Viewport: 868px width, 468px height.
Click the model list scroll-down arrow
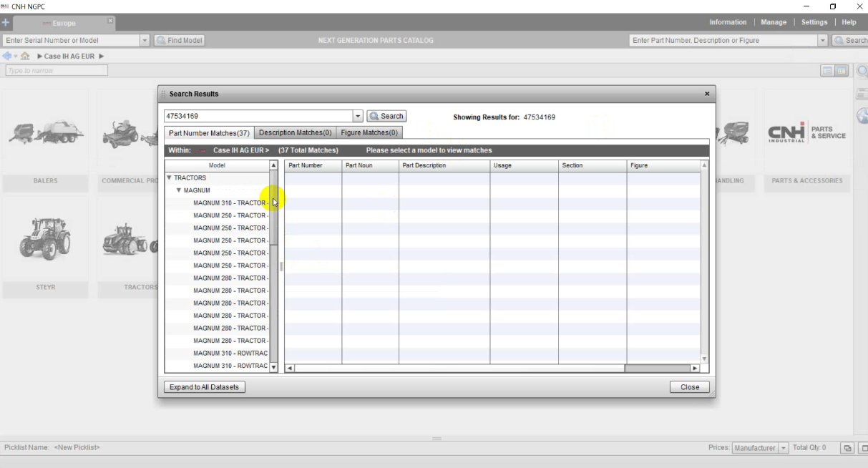point(273,367)
